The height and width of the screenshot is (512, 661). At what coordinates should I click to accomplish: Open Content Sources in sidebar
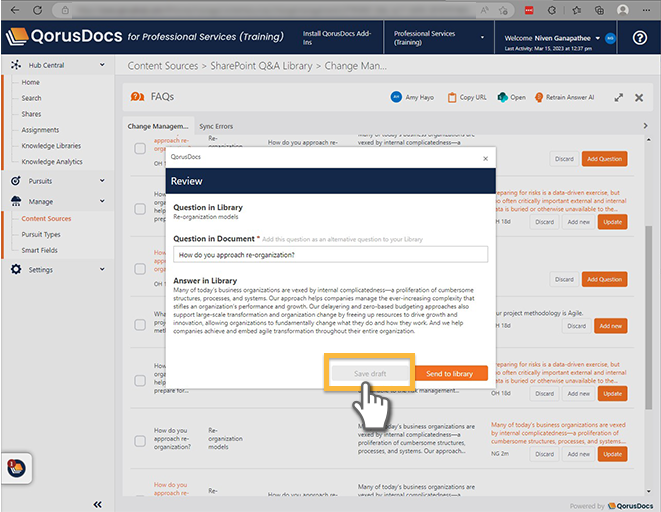pos(46,218)
